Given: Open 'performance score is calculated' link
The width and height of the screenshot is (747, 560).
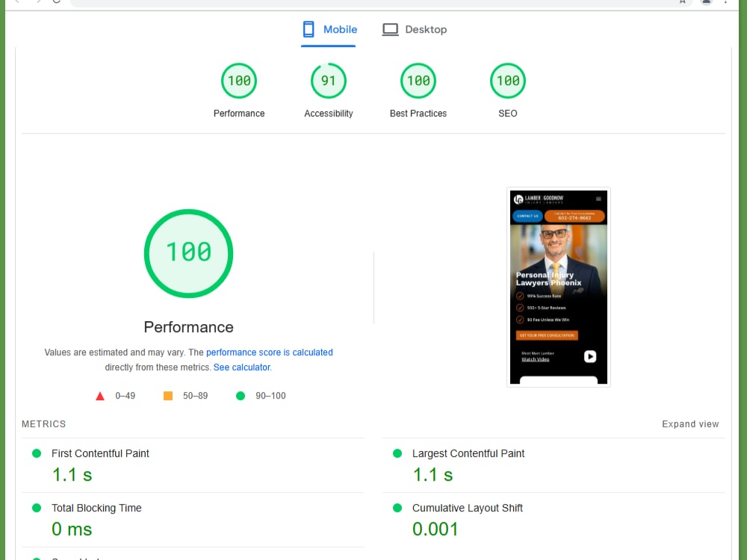Looking at the screenshot, I should click(x=270, y=352).
